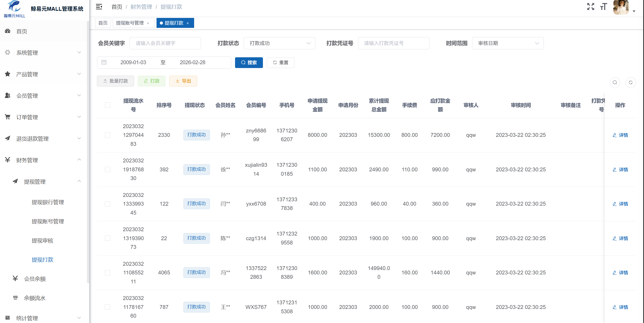Open 提现审核 in the sidebar menu
Image resolution: width=644 pixels, height=323 pixels.
click(x=42, y=241)
